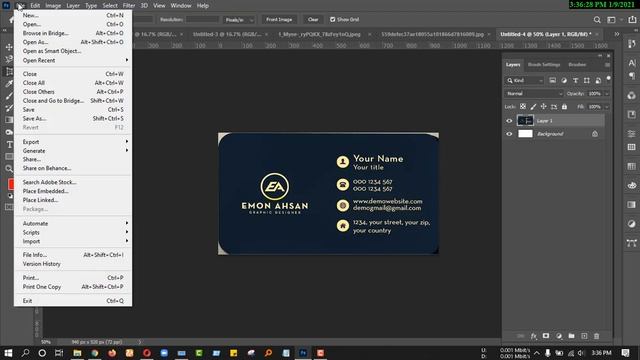Select the Zoom tool
Viewport: 640px width, 360px height.
click(9, 169)
